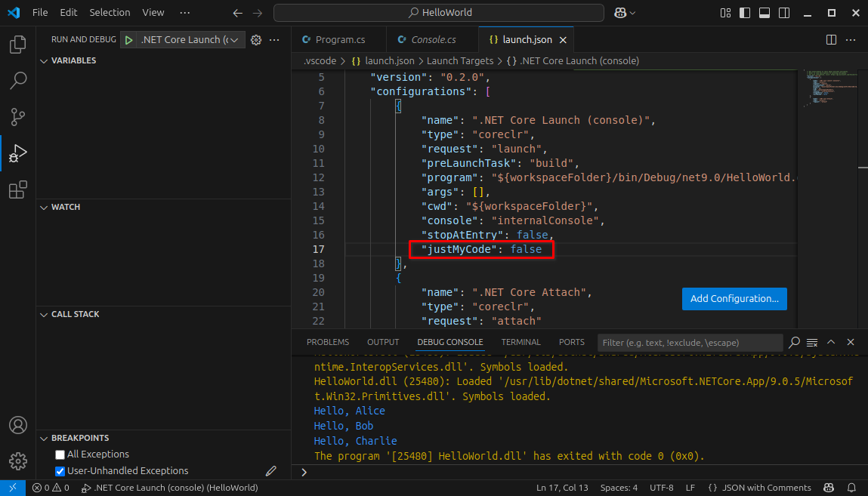This screenshot has width=868, height=496.
Task: Open notifications bell
Action: 852,488
